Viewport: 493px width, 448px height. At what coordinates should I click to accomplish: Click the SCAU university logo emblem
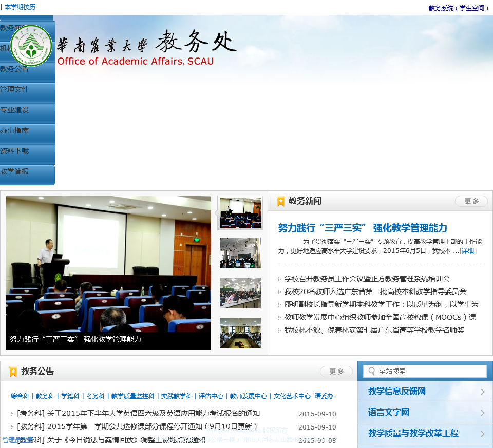(31, 46)
